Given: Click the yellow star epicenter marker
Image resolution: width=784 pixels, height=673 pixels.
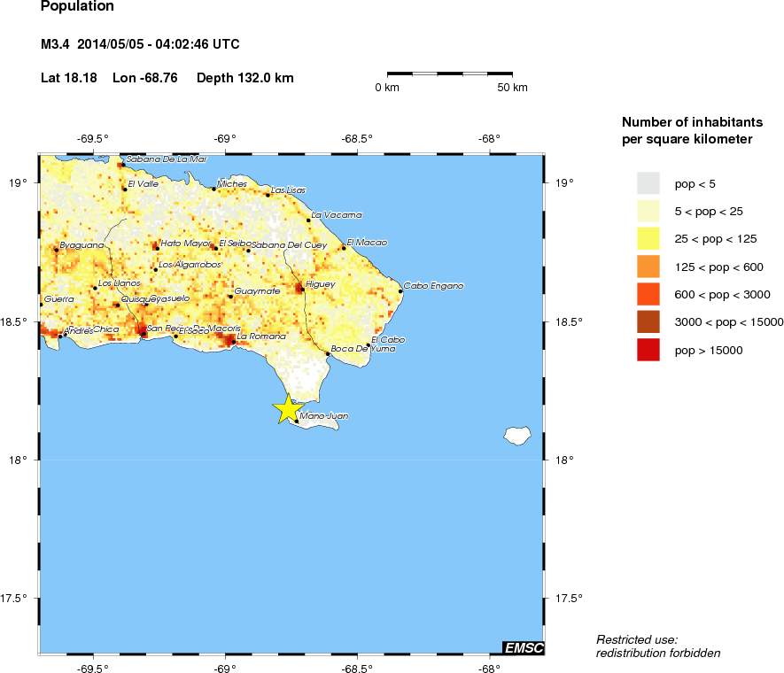Looking at the screenshot, I should point(286,409).
